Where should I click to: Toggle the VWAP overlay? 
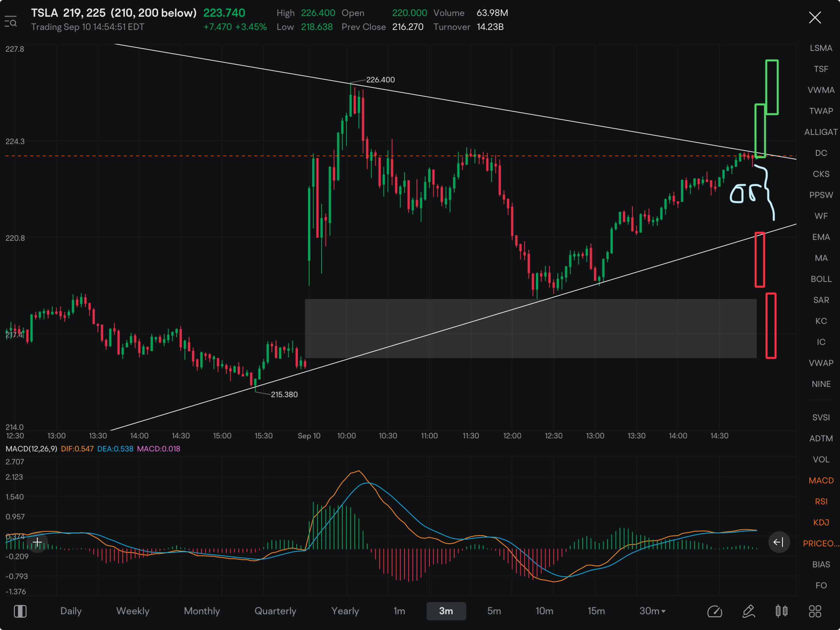click(821, 363)
